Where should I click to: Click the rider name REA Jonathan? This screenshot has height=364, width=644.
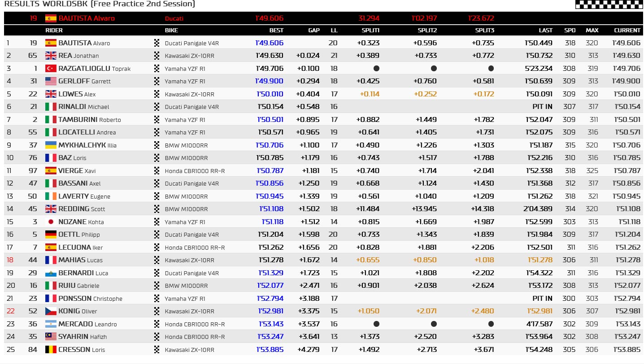coord(78,56)
